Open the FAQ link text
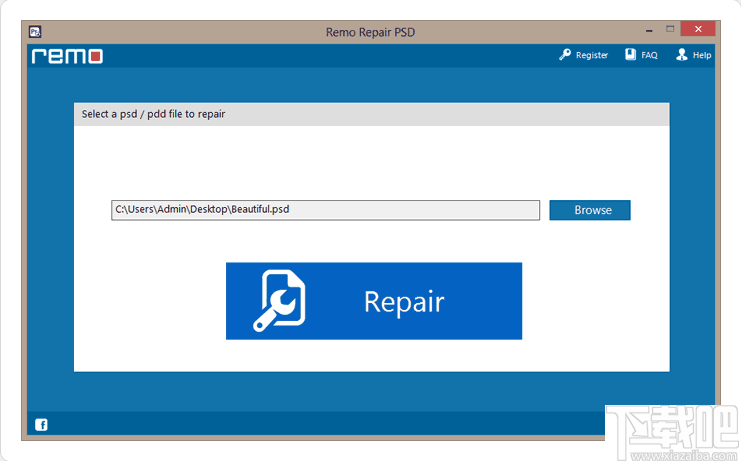Image resolution: width=741 pixels, height=461 pixels. click(649, 55)
